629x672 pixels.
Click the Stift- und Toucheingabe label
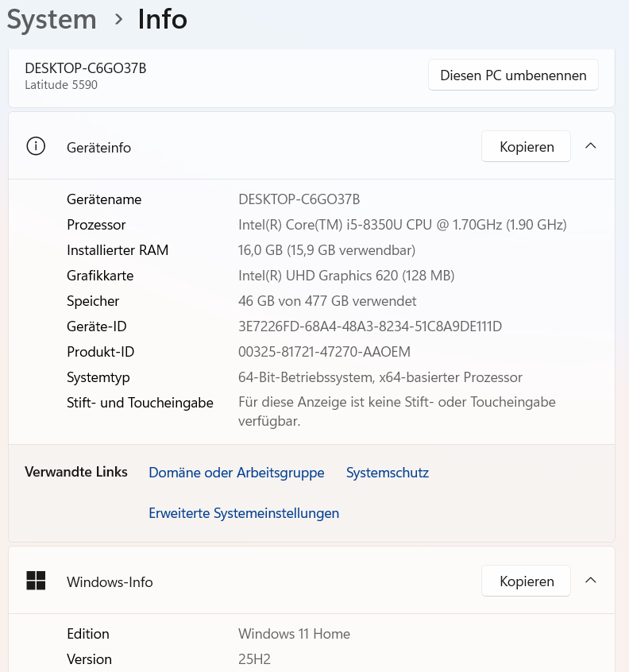click(140, 403)
